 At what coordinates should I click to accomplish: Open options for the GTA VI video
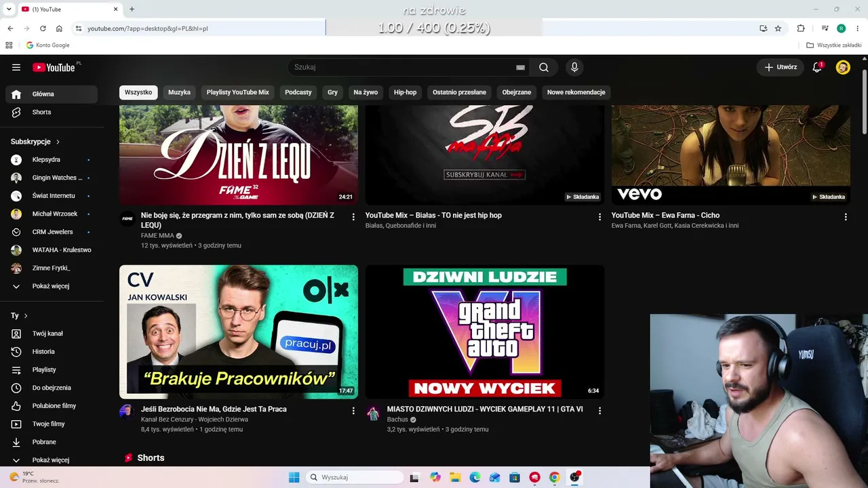[599, 411]
